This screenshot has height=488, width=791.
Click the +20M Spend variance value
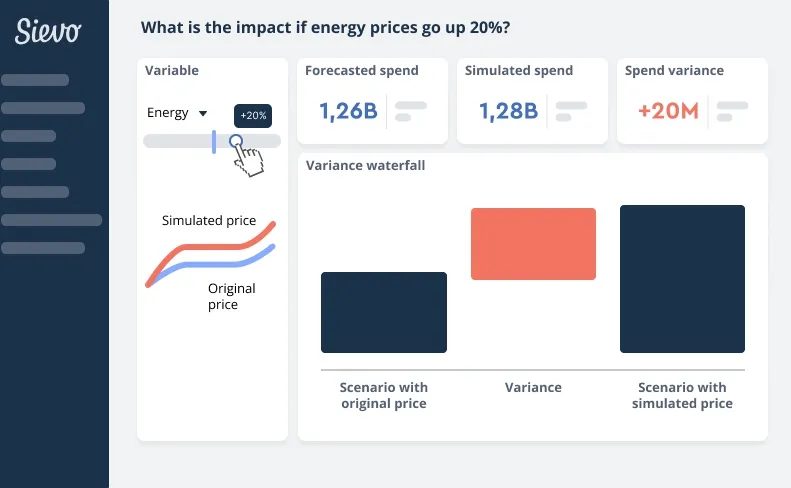point(668,111)
